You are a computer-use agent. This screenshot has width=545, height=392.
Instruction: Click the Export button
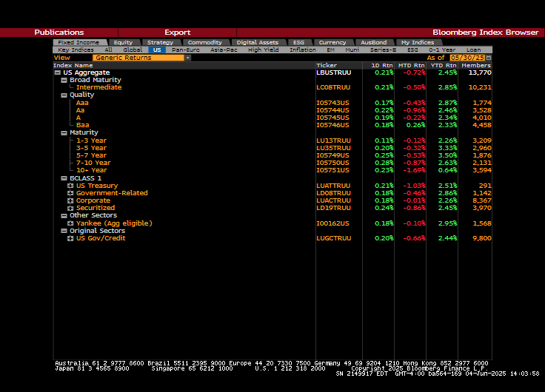177,33
